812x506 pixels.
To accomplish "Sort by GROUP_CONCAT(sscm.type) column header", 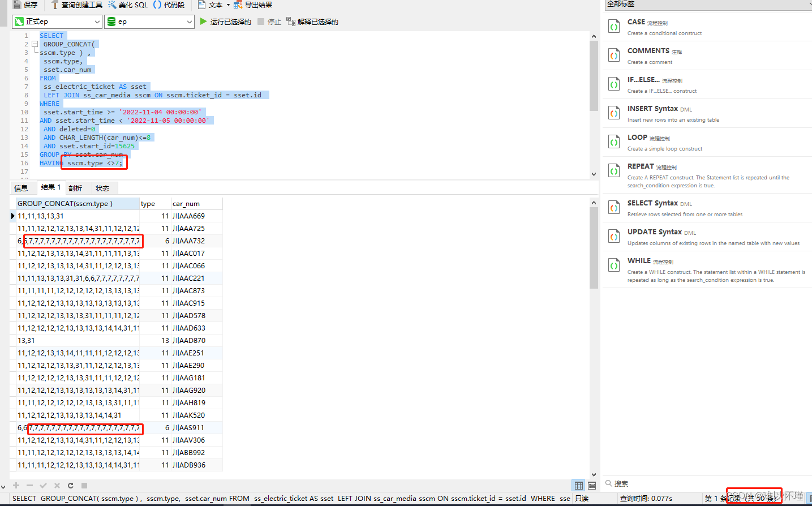I will coord(78,204).
